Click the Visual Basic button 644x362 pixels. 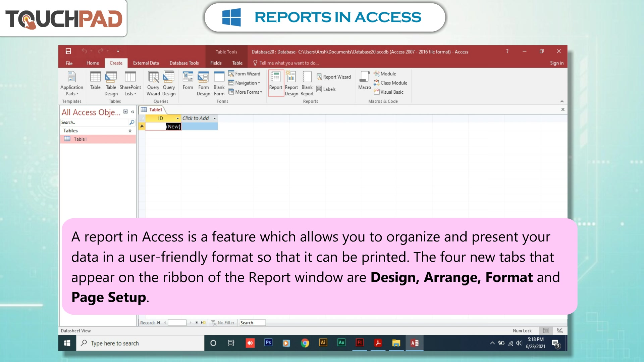tap(388, 92)
